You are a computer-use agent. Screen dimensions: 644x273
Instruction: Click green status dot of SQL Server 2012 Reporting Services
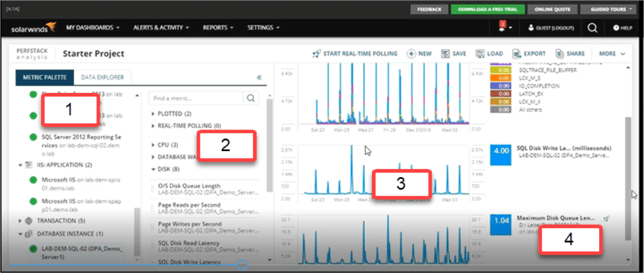33,136
